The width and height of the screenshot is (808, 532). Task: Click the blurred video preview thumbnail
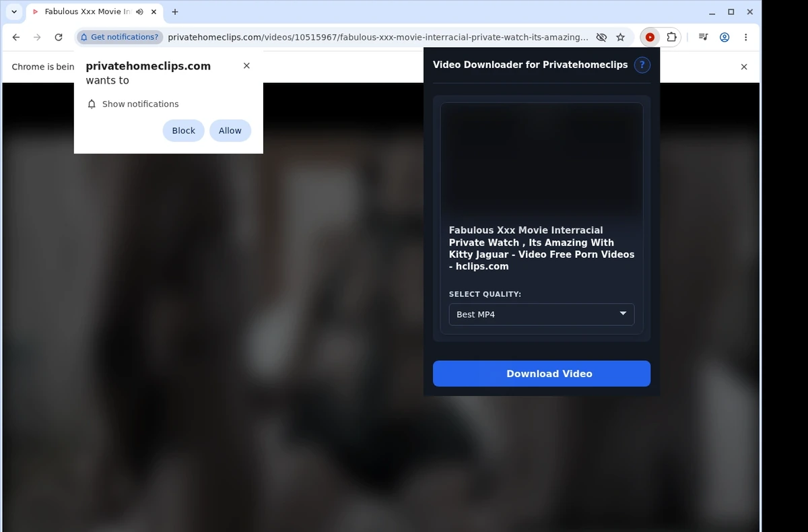point(541,160)
